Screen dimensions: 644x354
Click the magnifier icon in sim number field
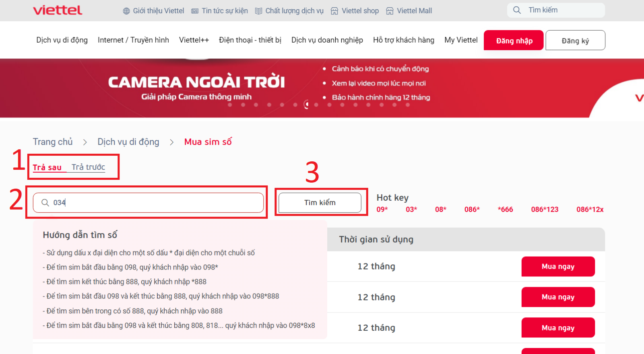[45, 202]
